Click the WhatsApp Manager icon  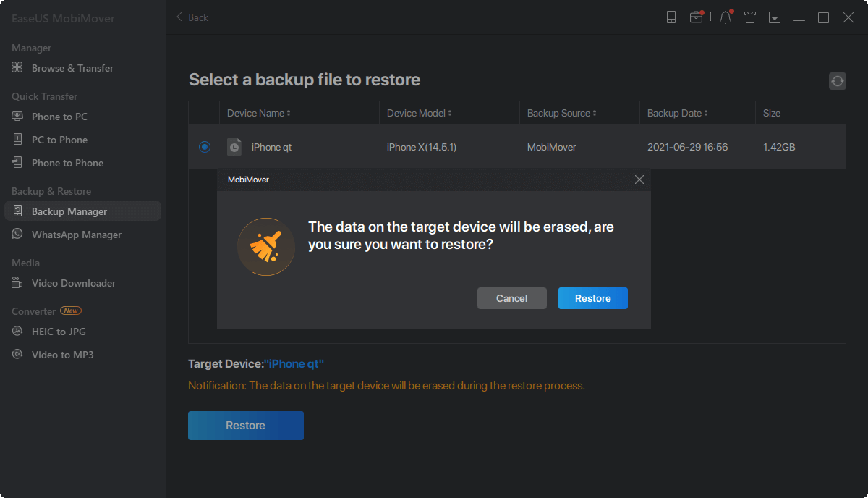coord(18,235)
